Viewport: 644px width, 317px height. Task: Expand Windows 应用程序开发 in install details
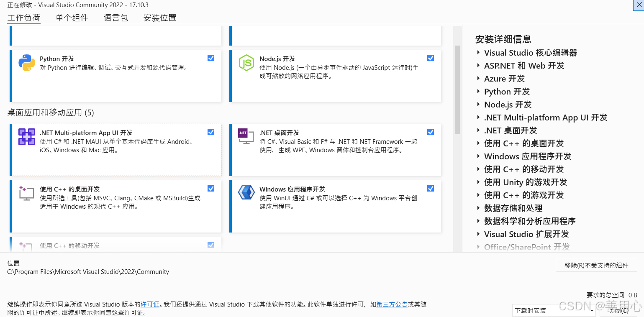(x=478, y=156)
